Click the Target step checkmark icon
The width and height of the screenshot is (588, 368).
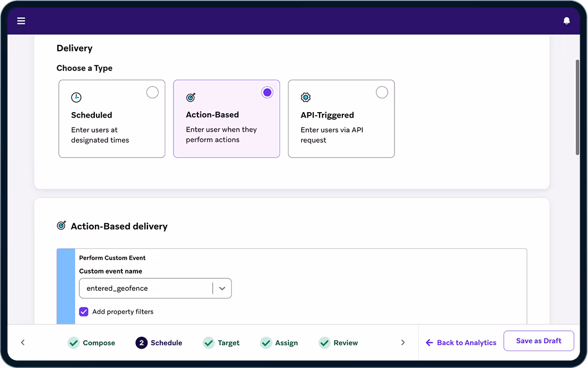click(209, 342)
